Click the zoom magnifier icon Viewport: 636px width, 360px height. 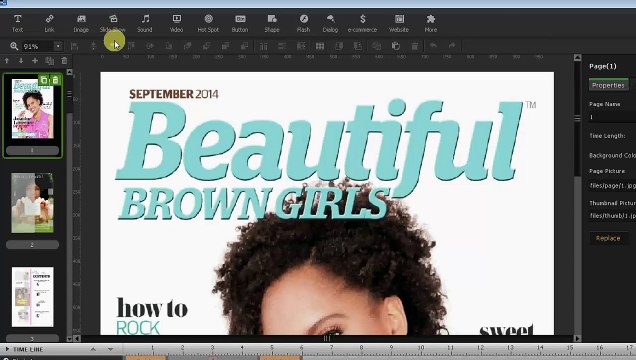(14, 46)
